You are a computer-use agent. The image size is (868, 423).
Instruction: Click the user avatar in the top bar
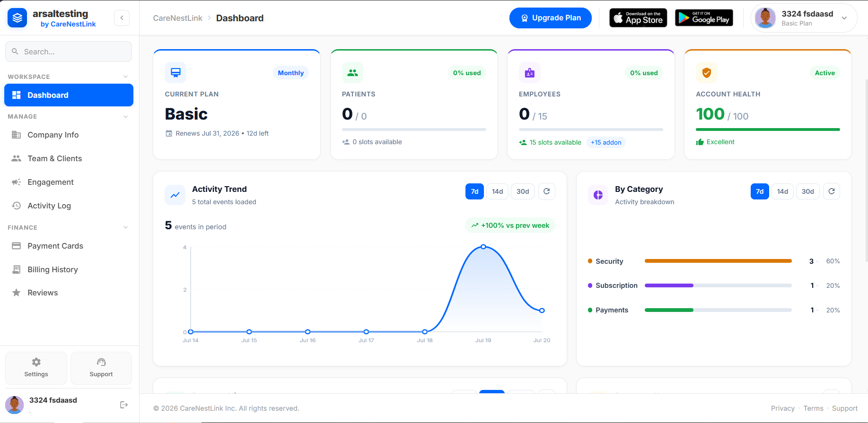point(765,18)
